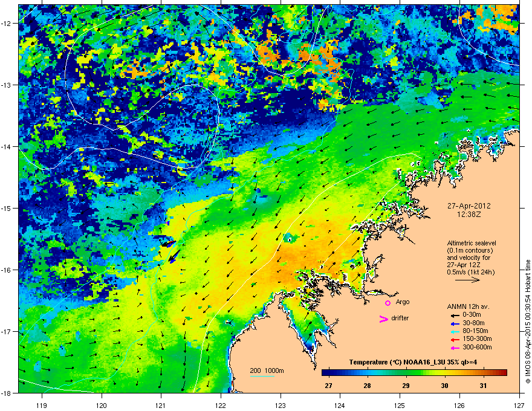
Task: Click the vertical IMOS copyright timestamp text
Action: [x=528, y=322]
